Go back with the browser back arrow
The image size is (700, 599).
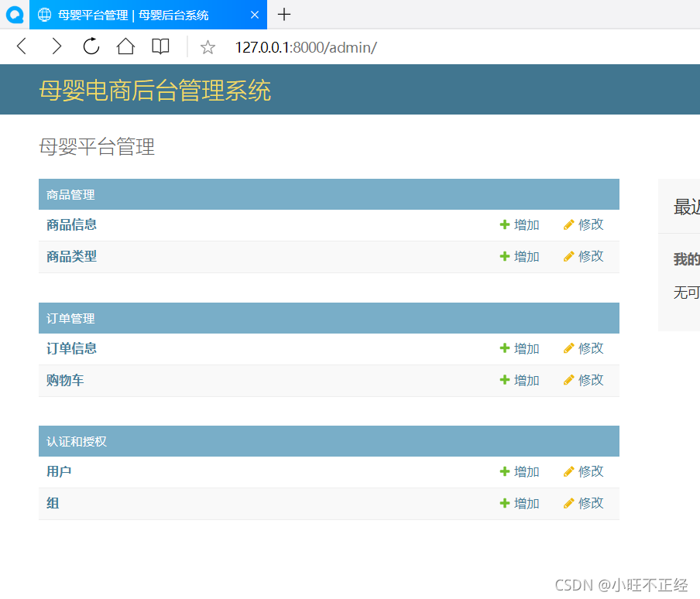[22, 46]
